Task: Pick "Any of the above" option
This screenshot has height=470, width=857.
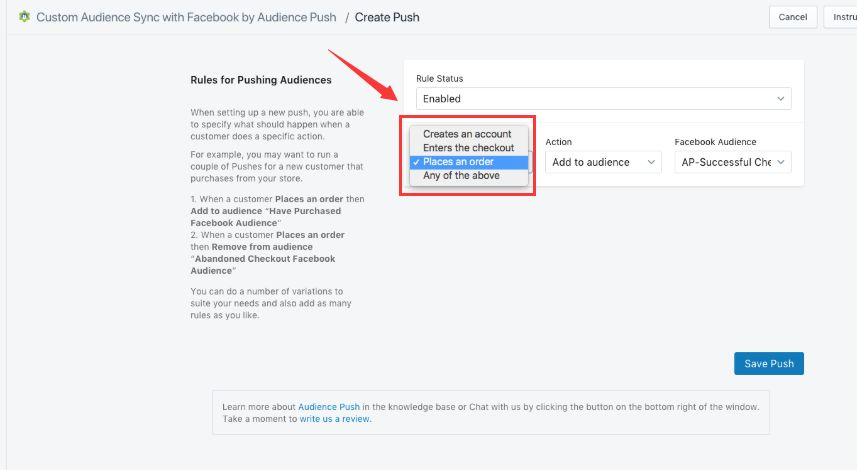Action: click(468, 175)
